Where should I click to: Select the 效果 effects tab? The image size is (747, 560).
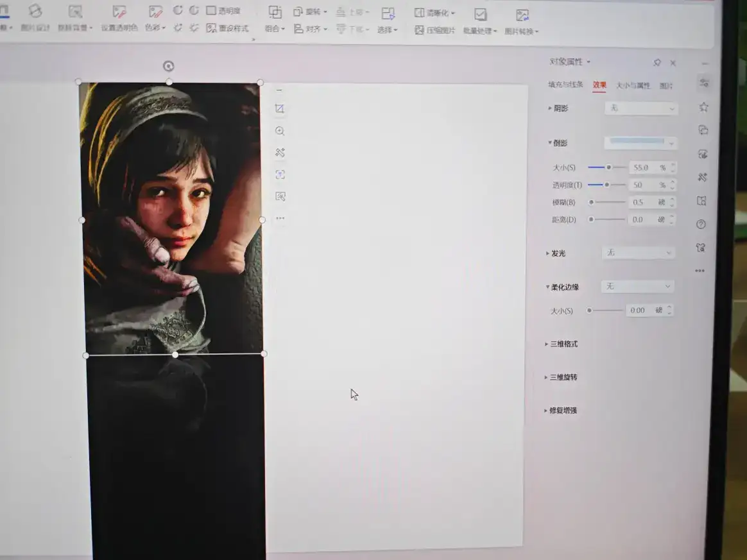(x=599, y=85)
